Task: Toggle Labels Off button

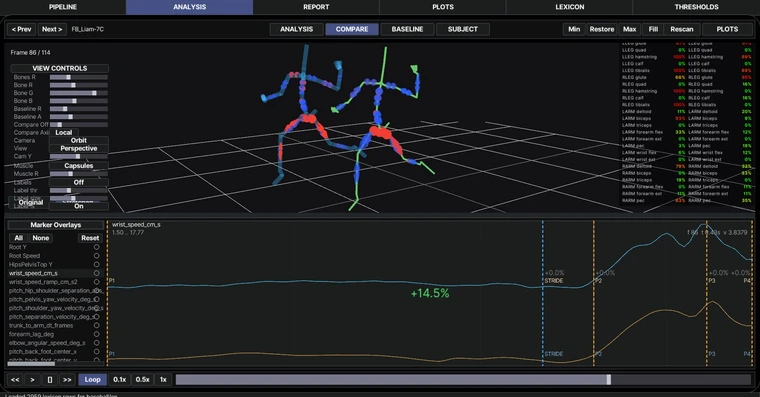Action: pyautogui.click(x=79, y=182)
